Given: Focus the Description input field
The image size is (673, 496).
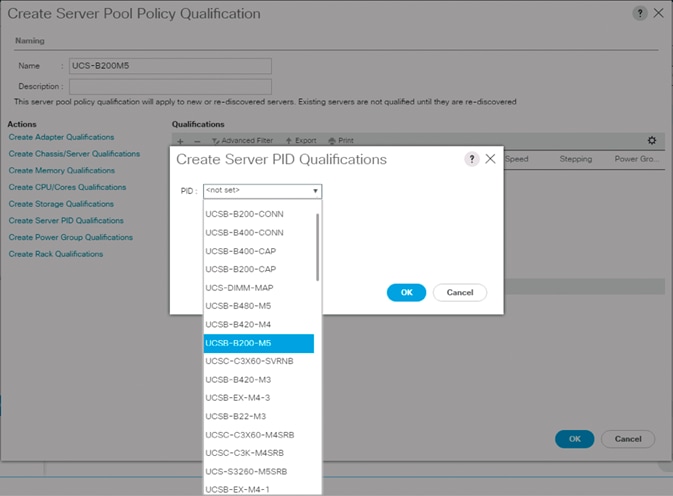Looking at the screenshot, I should point(170,86).
